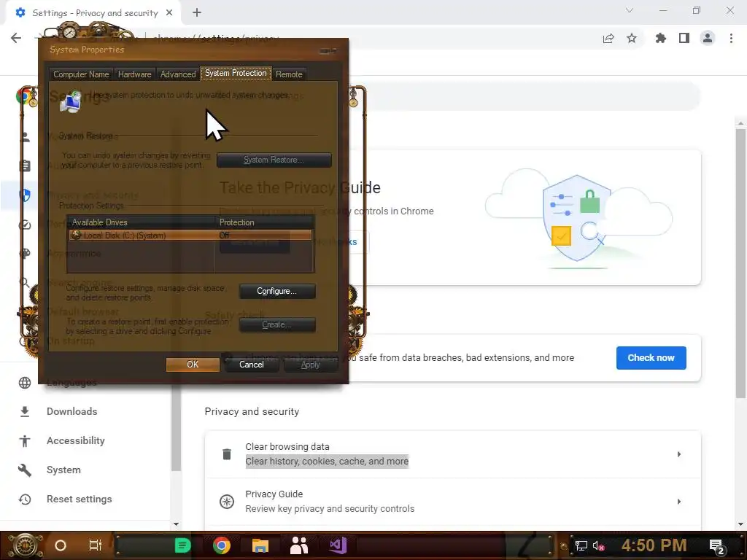This screenshot has height=560, width=747.
Task: Select the System Protection tab
Action: pos(236,74)
